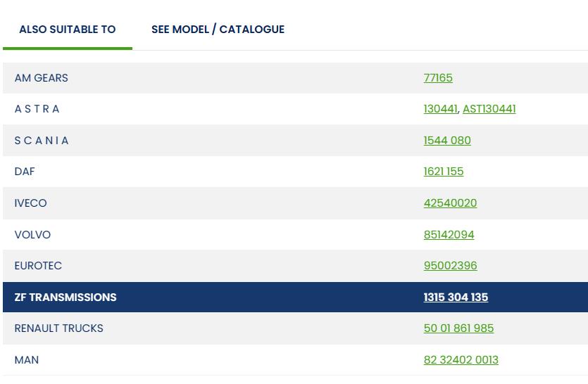The height and width of the screenshot is (384, 588).
Task: Select the highlighted ZF Transmissions row label
Action: tap(65, 297)
